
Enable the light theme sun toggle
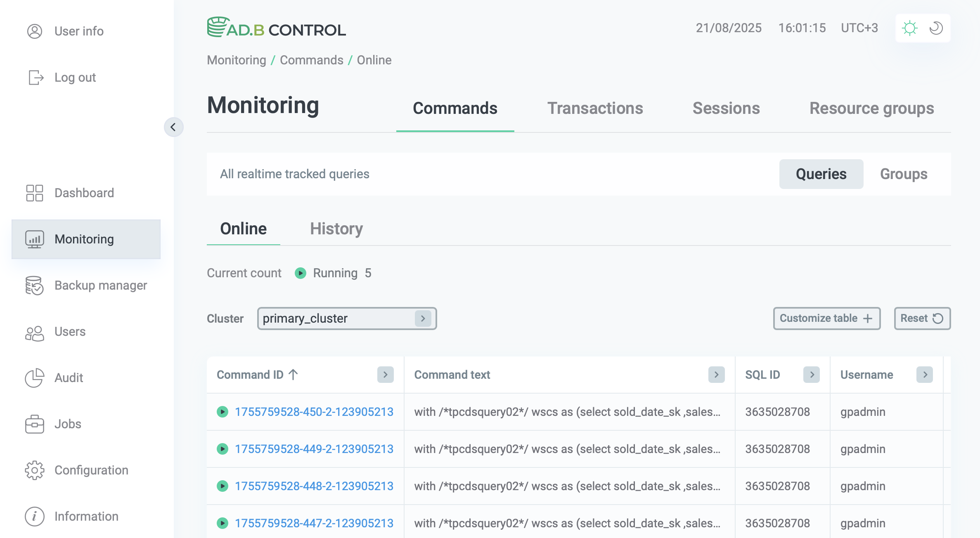pyautogui.click(x=910, y=28)
